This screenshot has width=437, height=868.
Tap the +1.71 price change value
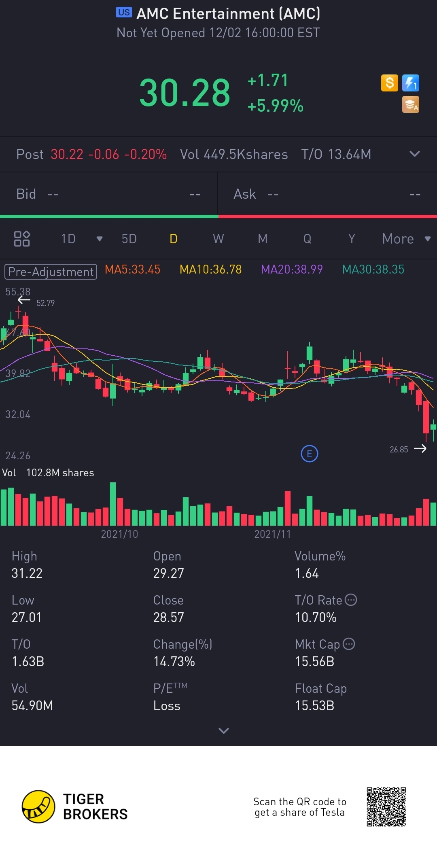pos(268,80)
